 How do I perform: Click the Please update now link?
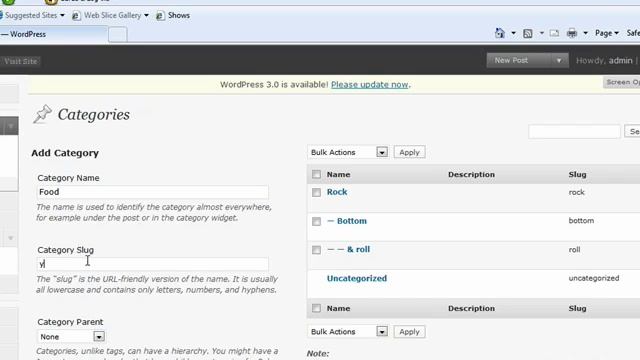tap(369, 84)
